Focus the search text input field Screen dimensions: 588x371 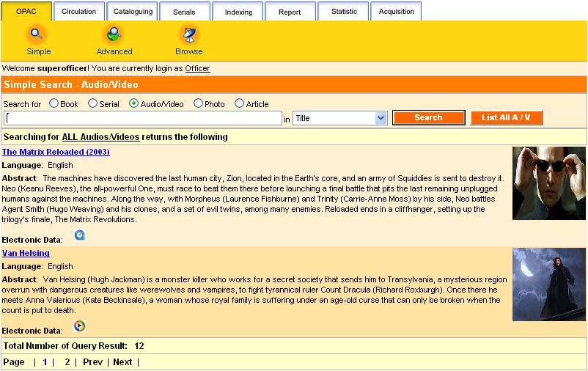pos(143,118)
